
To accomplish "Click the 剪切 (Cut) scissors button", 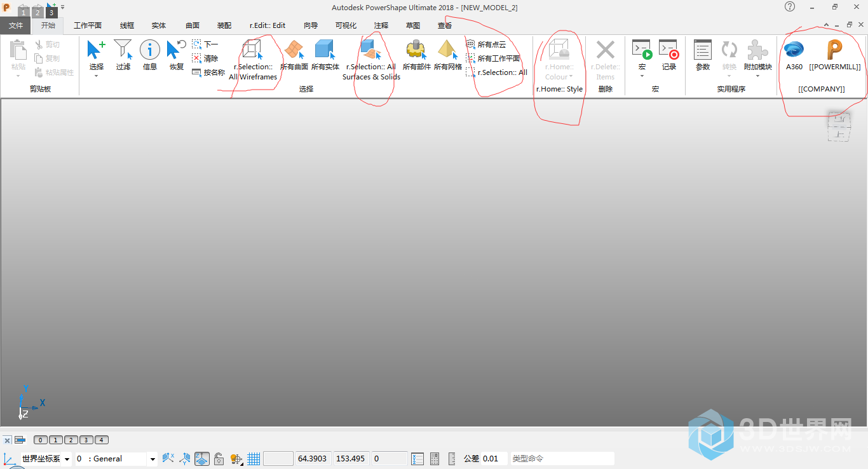I will [x=48, y=44].
